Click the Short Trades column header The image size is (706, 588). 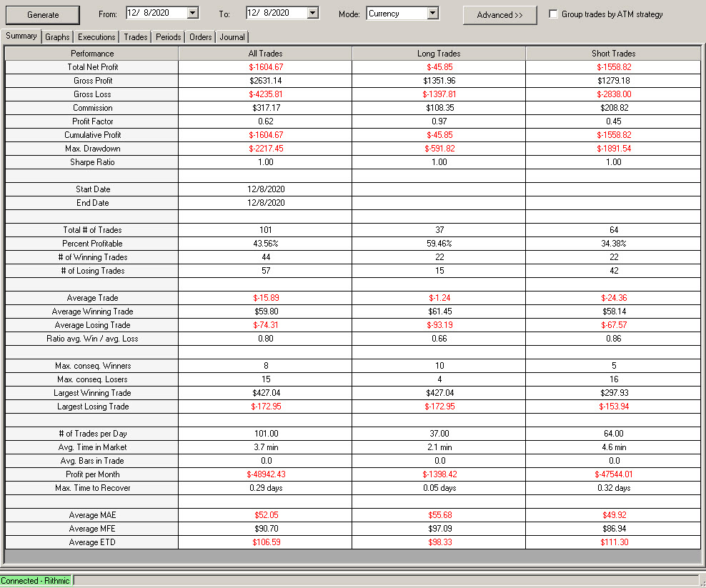pyautogui.click(x=613, y=54)
